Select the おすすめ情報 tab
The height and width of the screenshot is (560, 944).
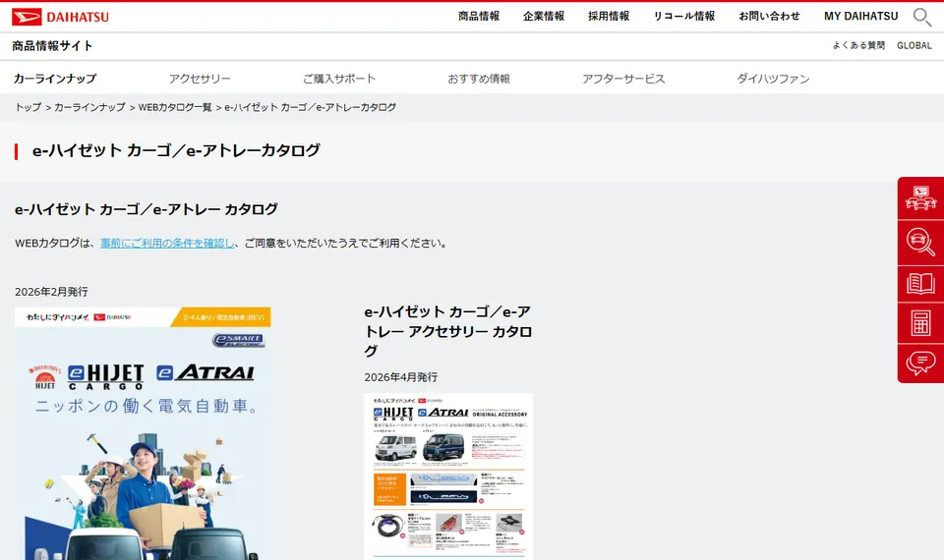tap(479, 79)
